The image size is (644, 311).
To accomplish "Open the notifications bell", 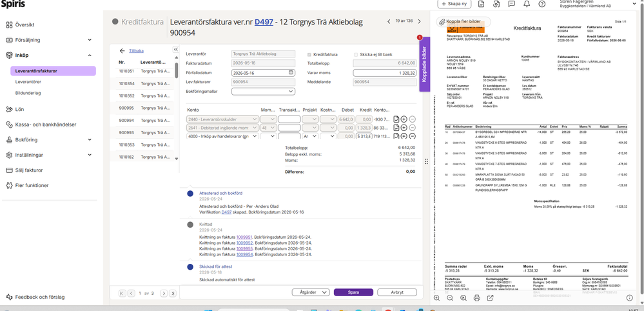I will [527, 4].
